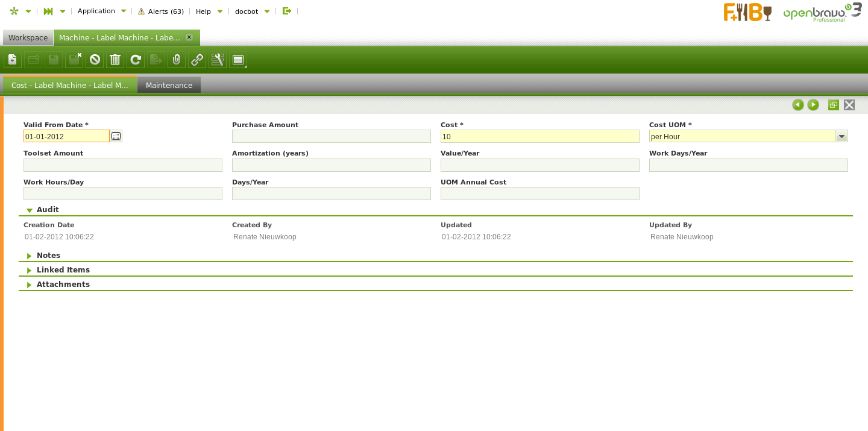This screenshot has width=868, height=431.
Task: Expand the Notes section
Action: (48, 256)
